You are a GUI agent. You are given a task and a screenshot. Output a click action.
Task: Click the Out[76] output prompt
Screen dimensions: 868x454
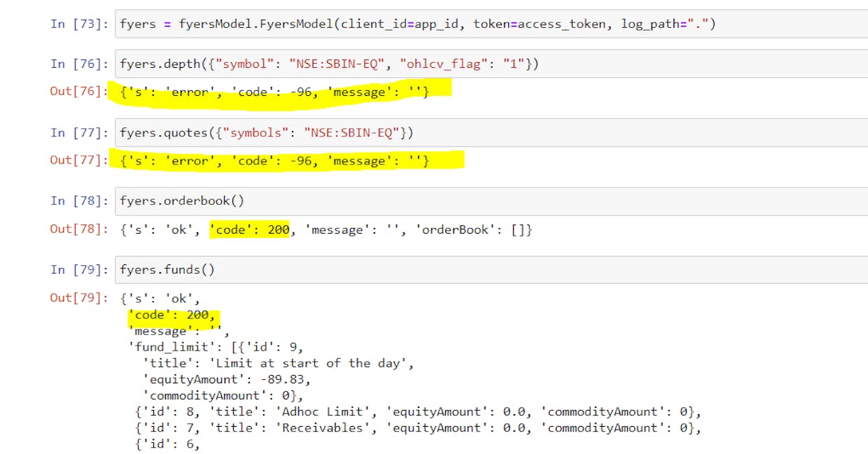79,92
